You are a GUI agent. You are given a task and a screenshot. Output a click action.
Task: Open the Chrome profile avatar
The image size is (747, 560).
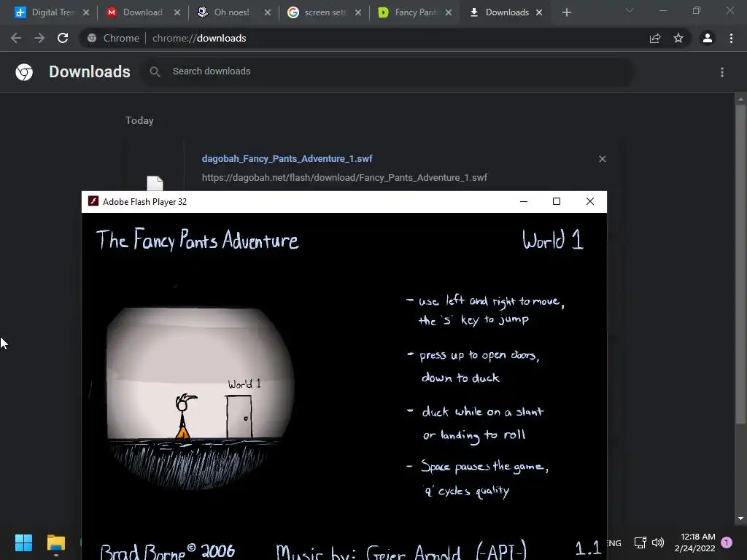click(x=708, y=38)
